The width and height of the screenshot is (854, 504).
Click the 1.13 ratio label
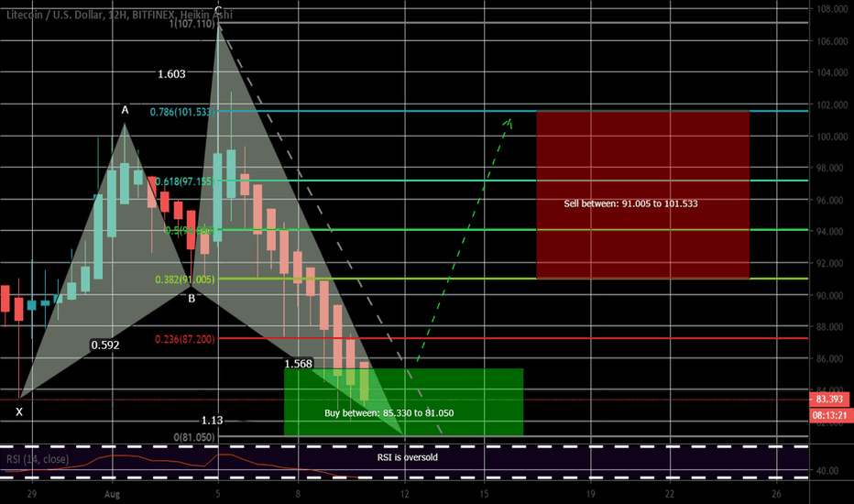click(x=212, y=420)
